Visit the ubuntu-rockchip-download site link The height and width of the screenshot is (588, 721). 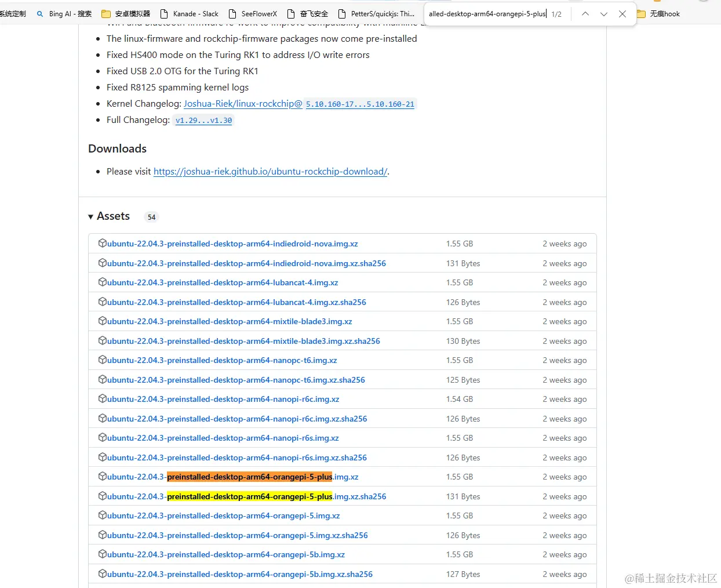270,172
